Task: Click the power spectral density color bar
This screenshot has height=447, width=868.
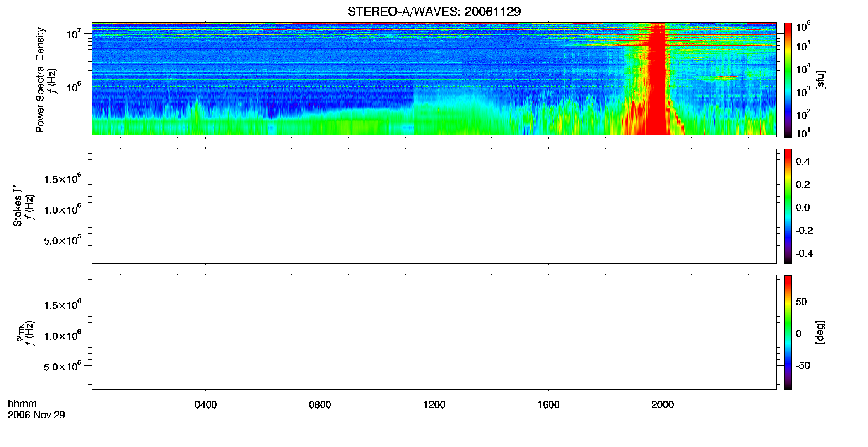Action: click(788, 80)
